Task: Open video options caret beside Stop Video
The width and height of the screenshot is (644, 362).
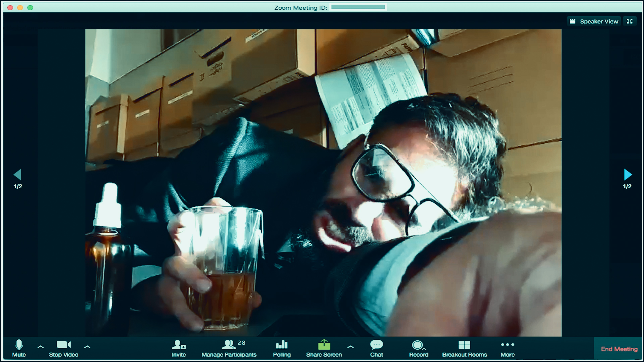Action: [87, 347]
